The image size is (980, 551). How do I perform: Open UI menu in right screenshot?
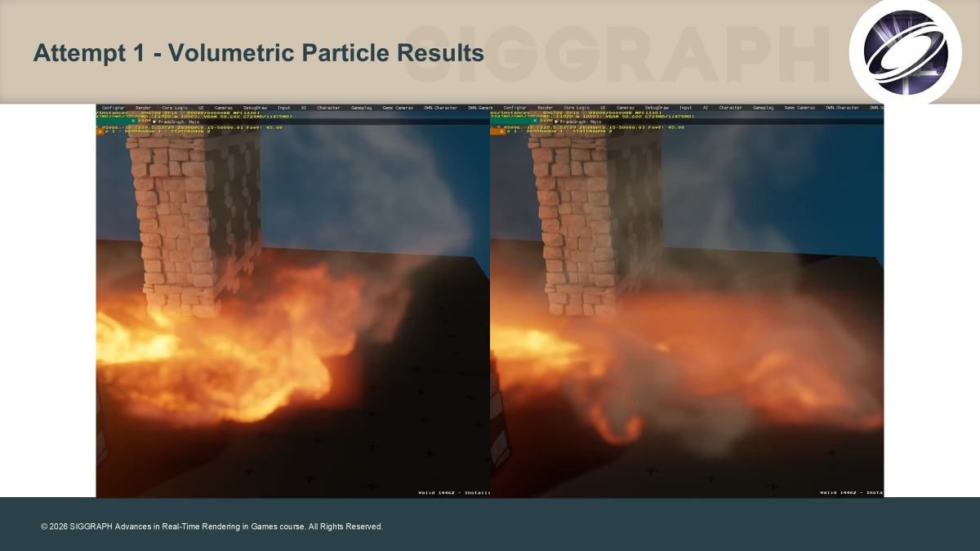(x=603, y=108)
